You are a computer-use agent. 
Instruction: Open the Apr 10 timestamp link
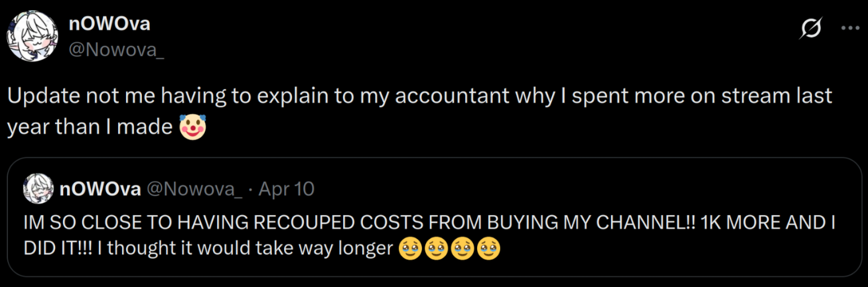click(286, 189)
